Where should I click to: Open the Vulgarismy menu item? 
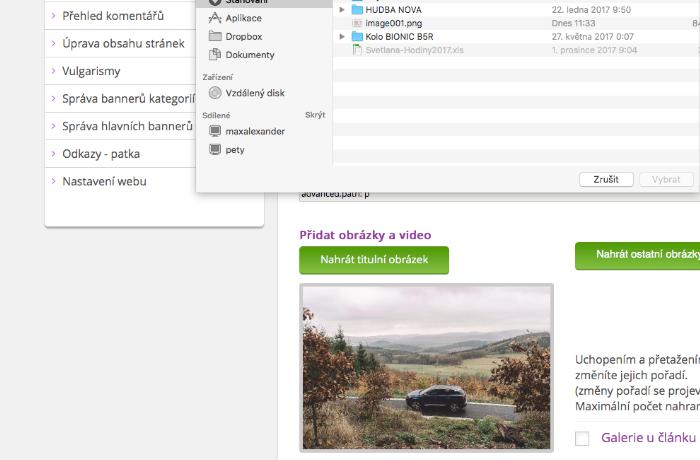[91, 72]
